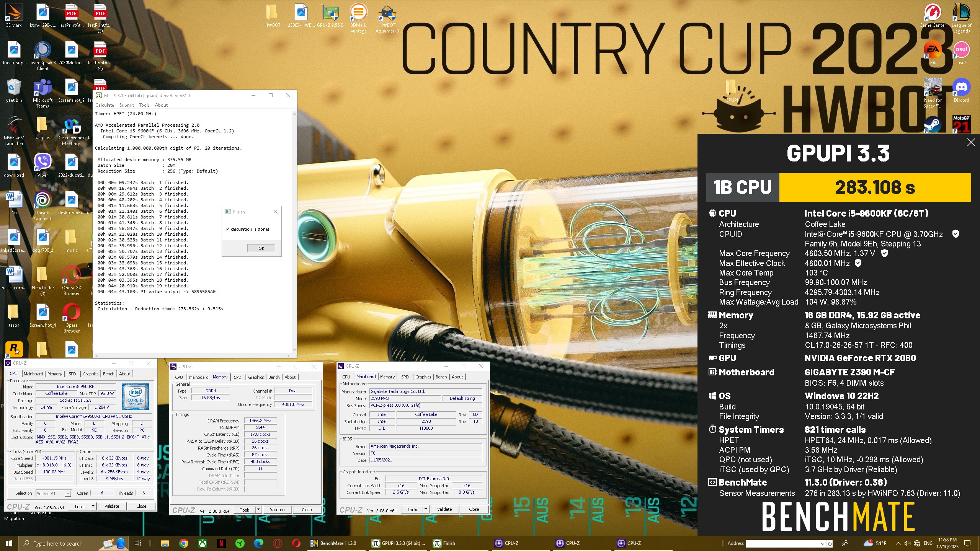Expand Tools dropdown arrow in left CPU-Z
980x551 pixels.
(93, 506)
